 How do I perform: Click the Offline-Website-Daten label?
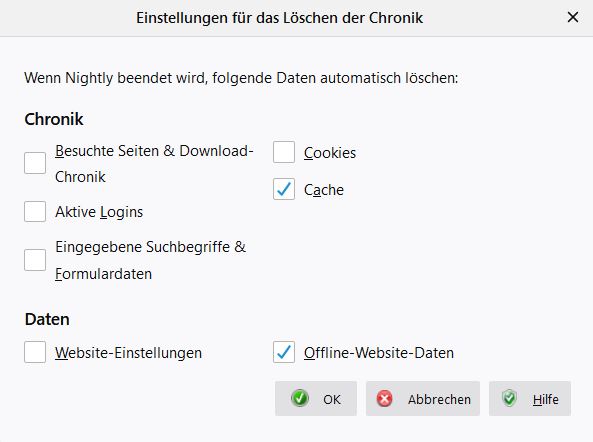coord(379,353)
